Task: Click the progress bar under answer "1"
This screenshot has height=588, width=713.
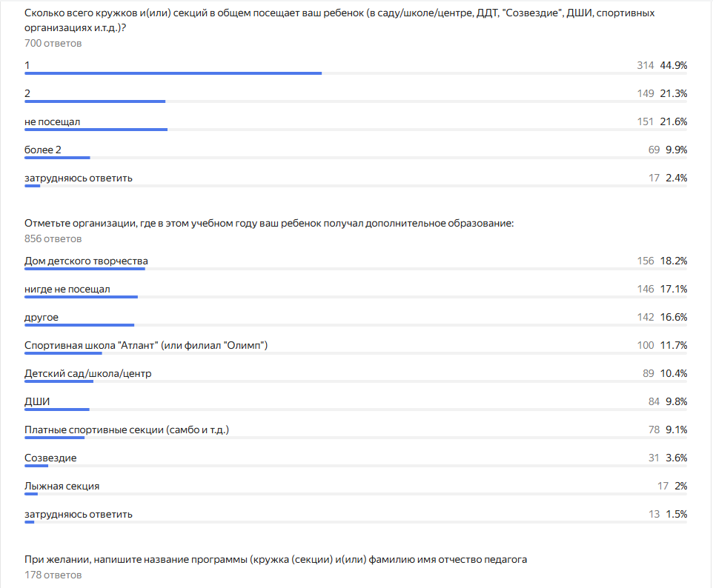Action: pyautogui.click(x=173, y=73)
